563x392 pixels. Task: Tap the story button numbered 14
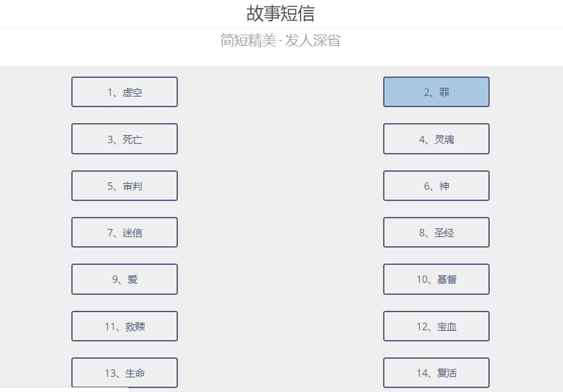(436, 373)
